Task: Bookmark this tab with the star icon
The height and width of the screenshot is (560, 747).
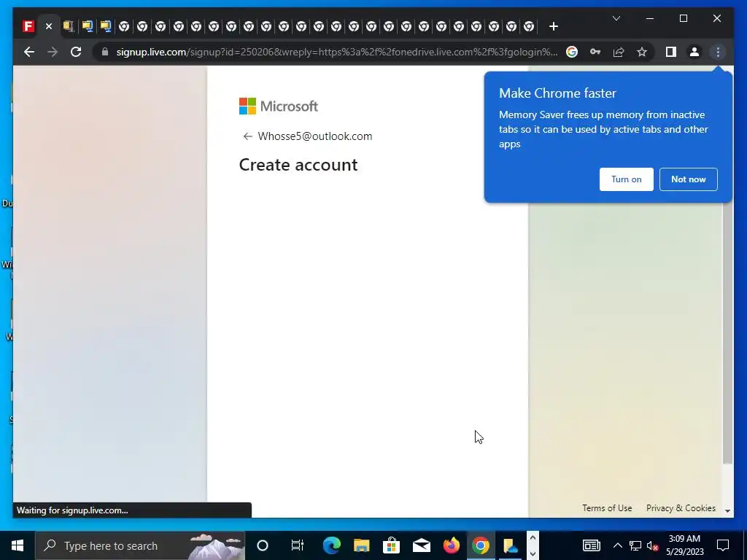Action: [642, 52]
